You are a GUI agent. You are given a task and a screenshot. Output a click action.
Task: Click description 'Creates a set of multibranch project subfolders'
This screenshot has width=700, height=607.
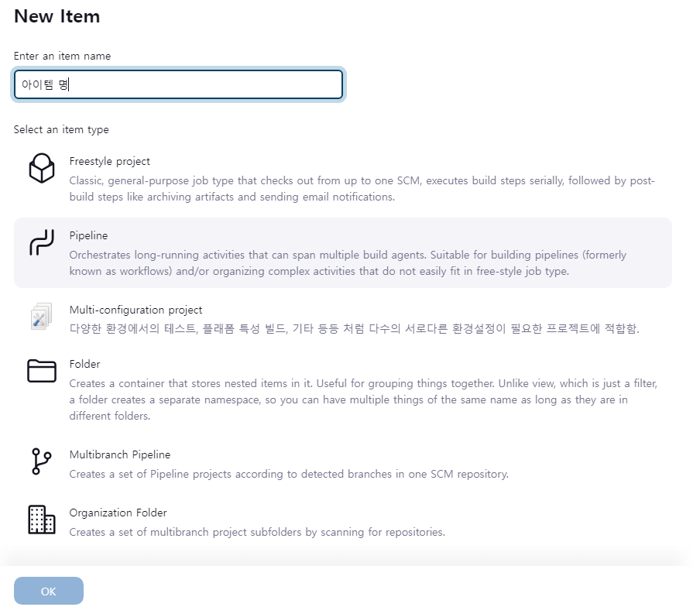257,532
